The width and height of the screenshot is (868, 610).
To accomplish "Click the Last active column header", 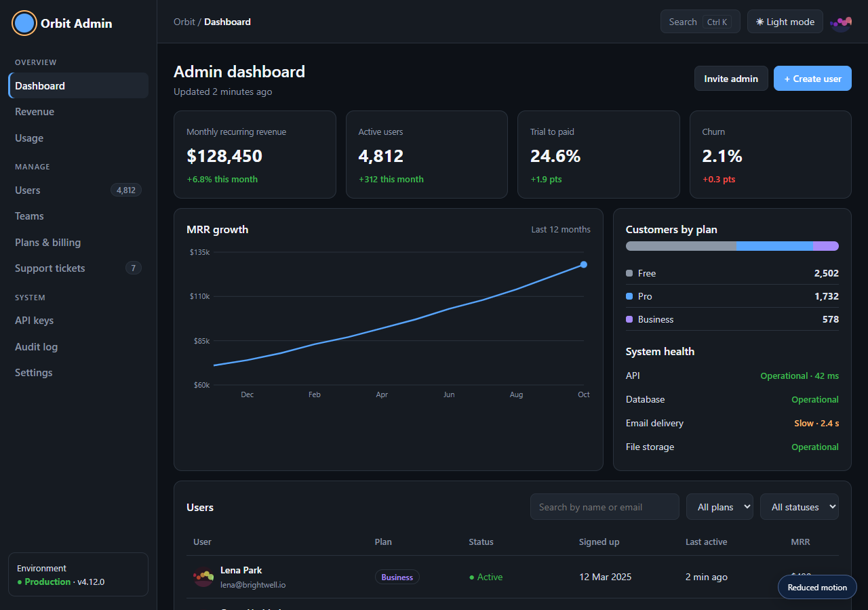I will click(706, 542).
